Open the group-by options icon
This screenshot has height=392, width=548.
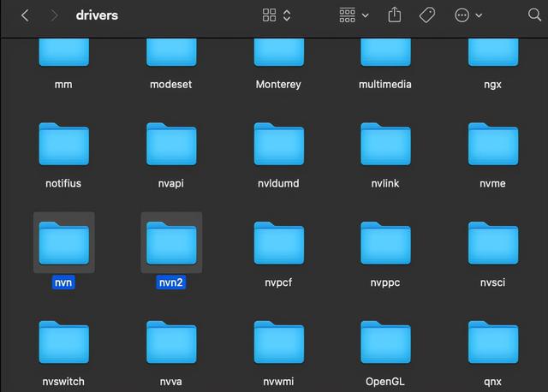(347, 15)
